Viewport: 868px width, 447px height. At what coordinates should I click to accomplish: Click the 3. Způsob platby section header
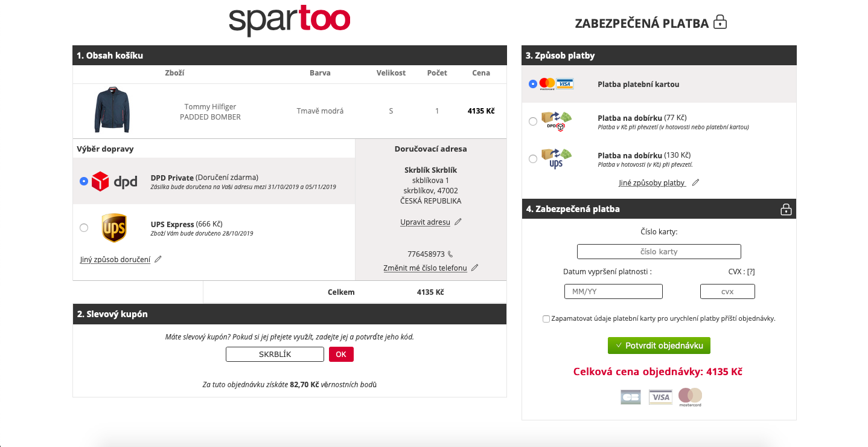[659, 56]
